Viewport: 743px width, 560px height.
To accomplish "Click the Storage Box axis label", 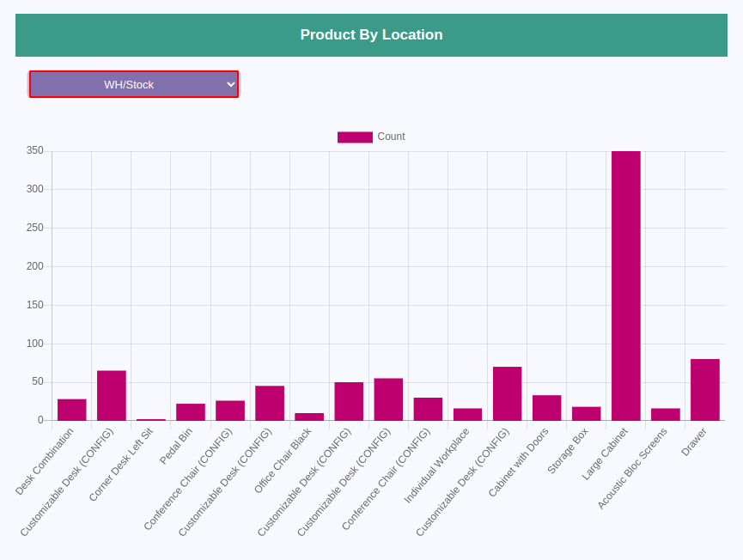I will (x=568, y=451).
